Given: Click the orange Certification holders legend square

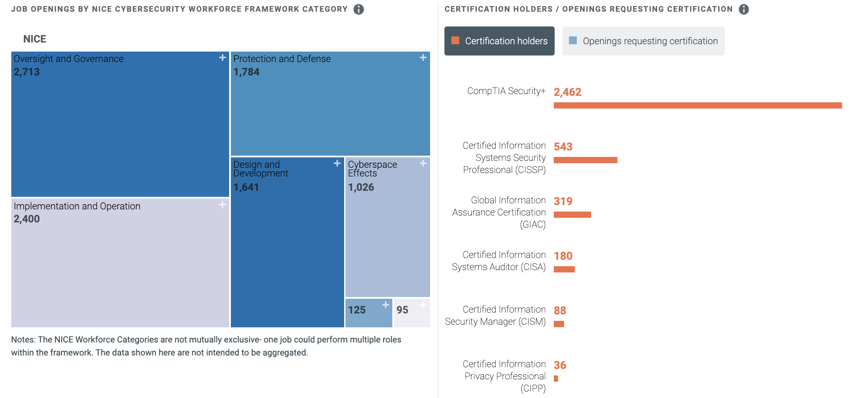Looking at the screenshot, I should coord(455,40).
